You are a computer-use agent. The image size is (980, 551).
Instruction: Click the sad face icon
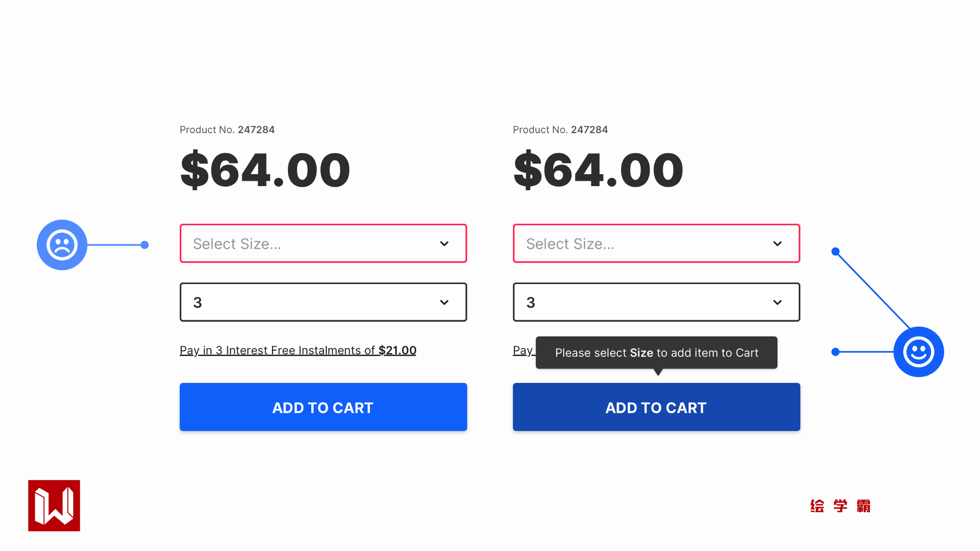coord(62,245)
